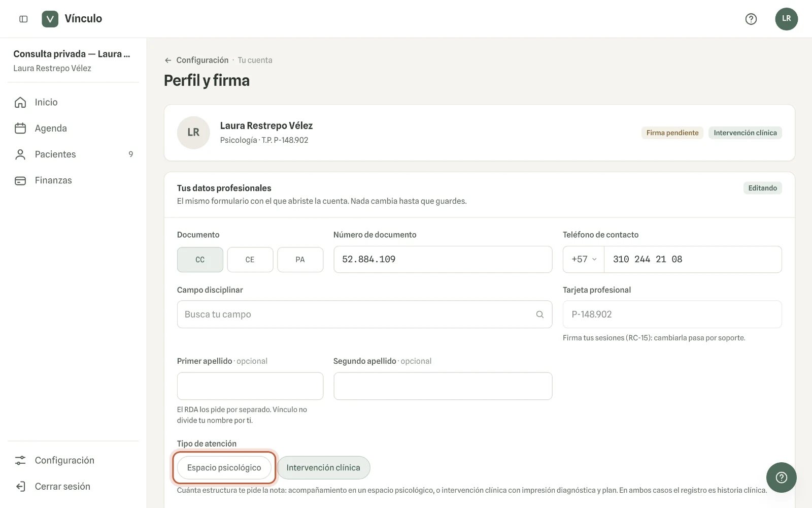The height and width of the screenshot is (508, 812).
Task: Click the Tarjeta profesional P-148.902 field
Action: [672, 314]
